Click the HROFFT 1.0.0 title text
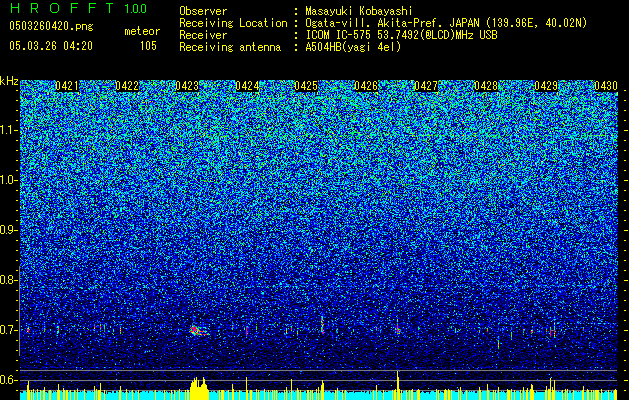Viewport: 629px width, 400px height. 79,8
